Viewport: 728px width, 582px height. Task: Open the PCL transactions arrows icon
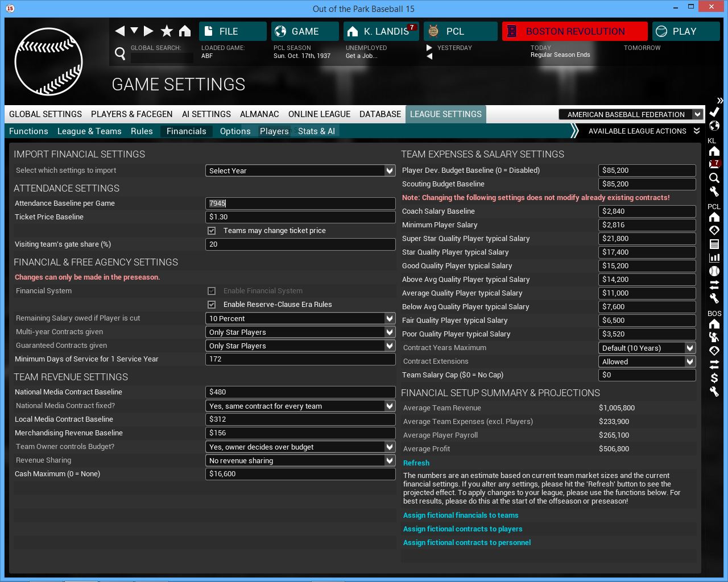point(714,284)
